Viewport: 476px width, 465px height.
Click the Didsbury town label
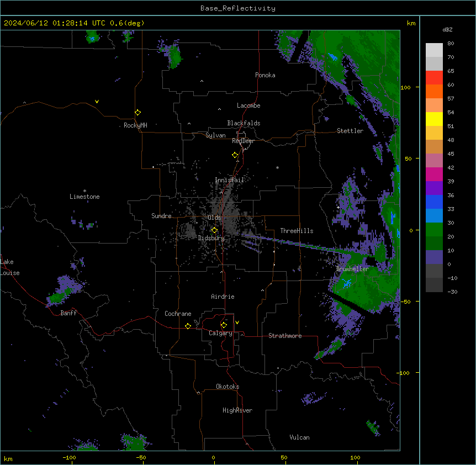point(211,238)
